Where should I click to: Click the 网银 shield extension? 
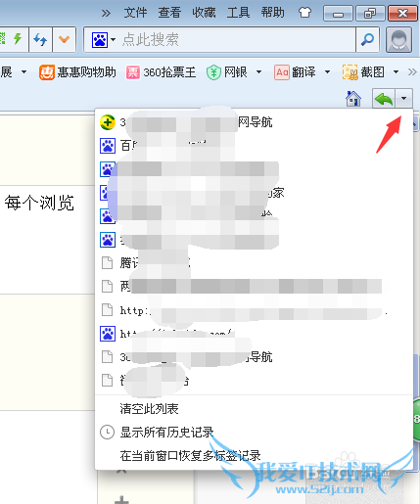227,72
